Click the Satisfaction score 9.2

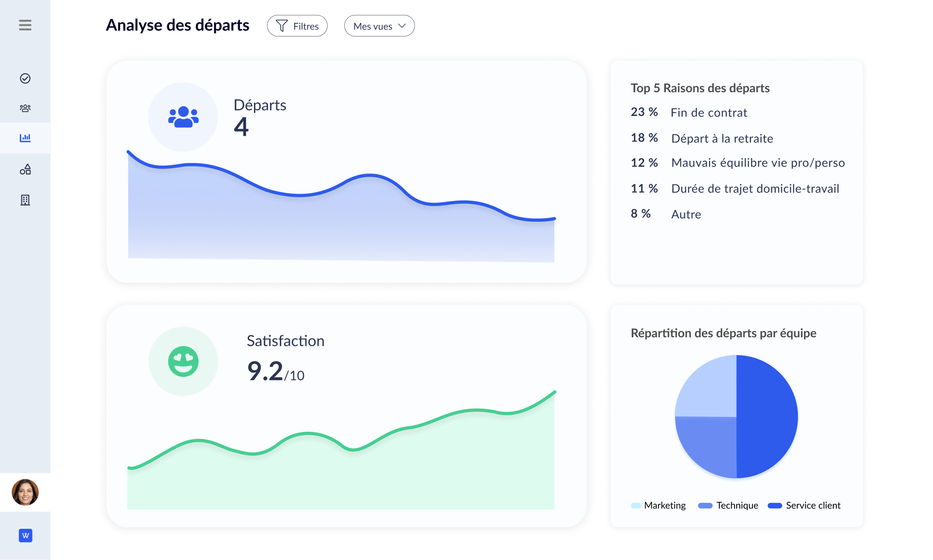265,371
